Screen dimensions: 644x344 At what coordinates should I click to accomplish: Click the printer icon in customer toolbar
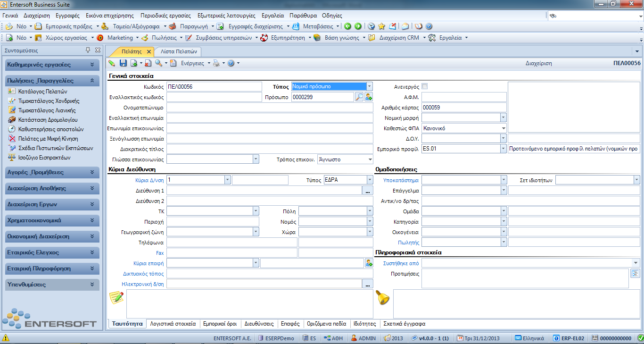[x=216, y=63]
